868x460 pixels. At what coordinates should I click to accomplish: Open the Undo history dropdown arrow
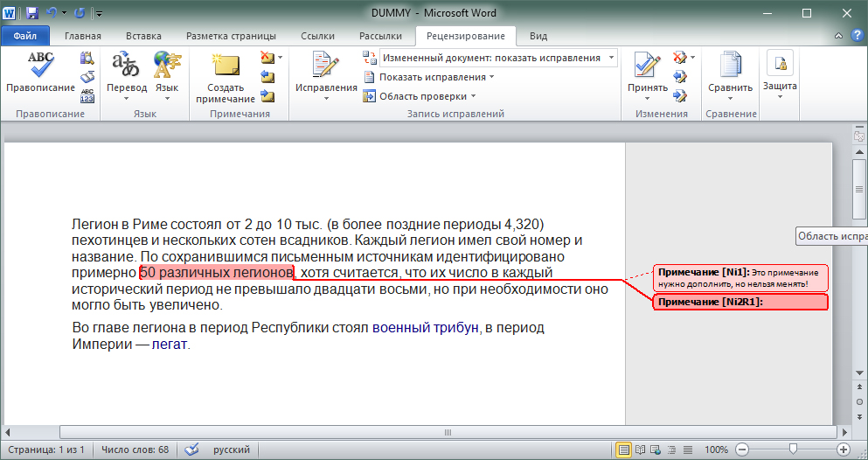click(64, 13)
